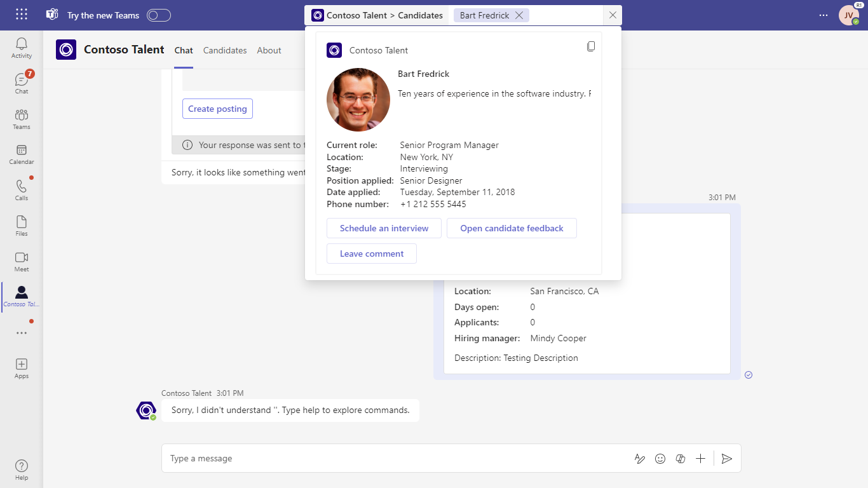
Task: Click the info icon next to Your response
Action: [x=187, y=145]
